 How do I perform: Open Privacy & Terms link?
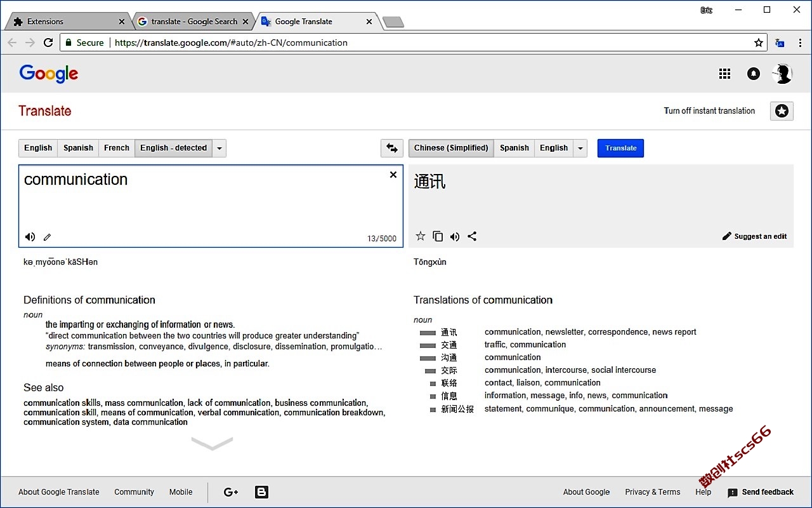click(x=652, y=492)
